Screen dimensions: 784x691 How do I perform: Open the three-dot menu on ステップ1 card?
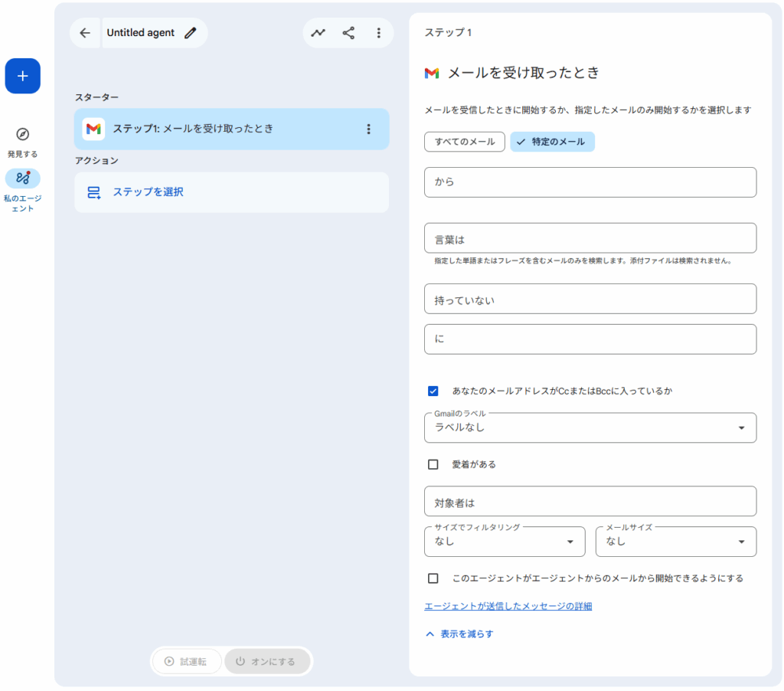[368, 129]
